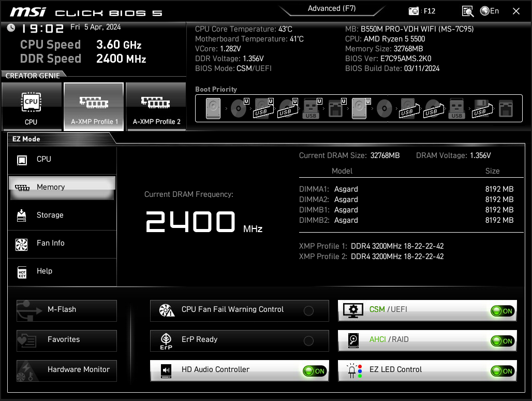This screenshot has height=401, width=532.
Task: Click XMP Profile 1 DDR4 3200MHz line
Action: [x=372, y=246]
